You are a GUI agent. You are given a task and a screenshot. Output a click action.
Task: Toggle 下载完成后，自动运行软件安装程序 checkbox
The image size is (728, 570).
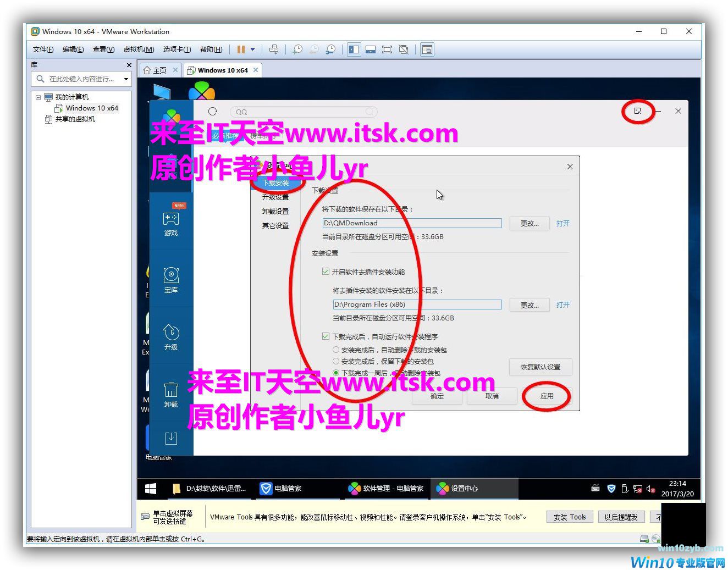(x=326, y=336)
